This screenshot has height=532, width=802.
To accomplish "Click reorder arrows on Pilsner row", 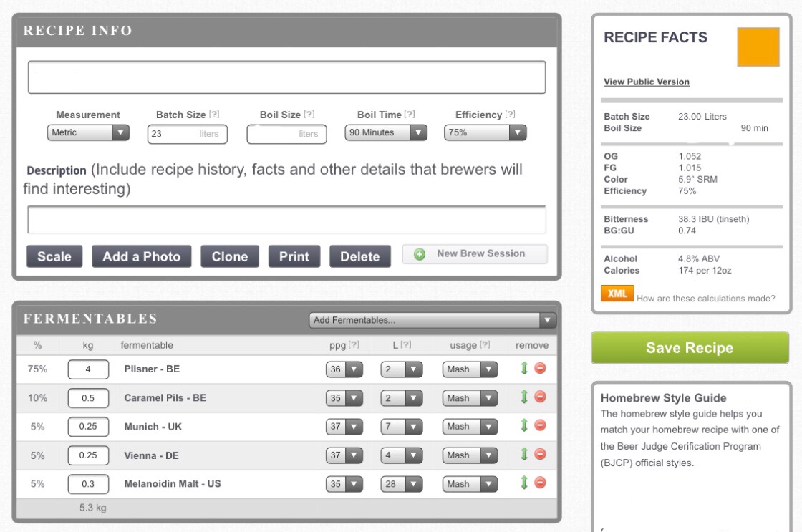I will coord(524,369).
